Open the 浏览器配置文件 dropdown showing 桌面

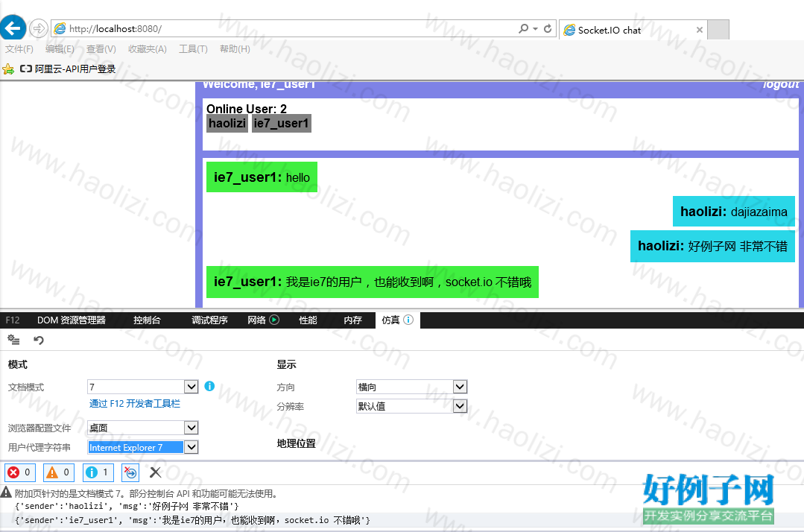click(x=143, y=428)
